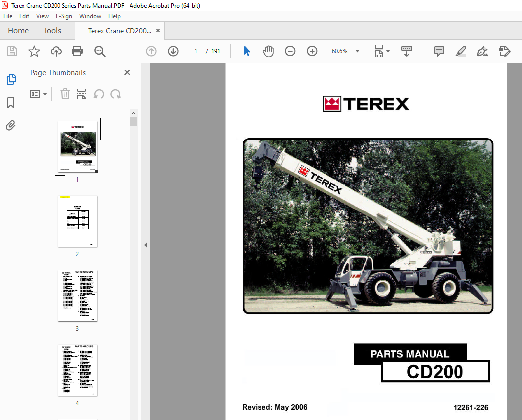Select the highlighter pen tool
The height and width of the screenshot is (420, 522).
(461, 51)
